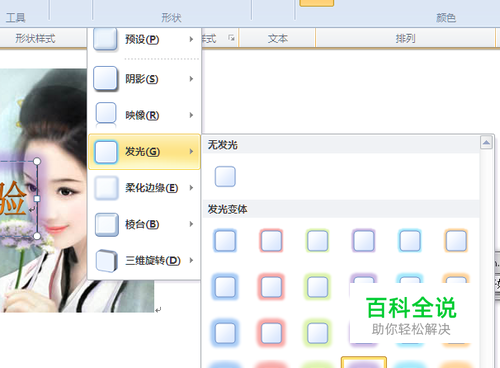Apply aqua glow in first variant row

point(410,240)
